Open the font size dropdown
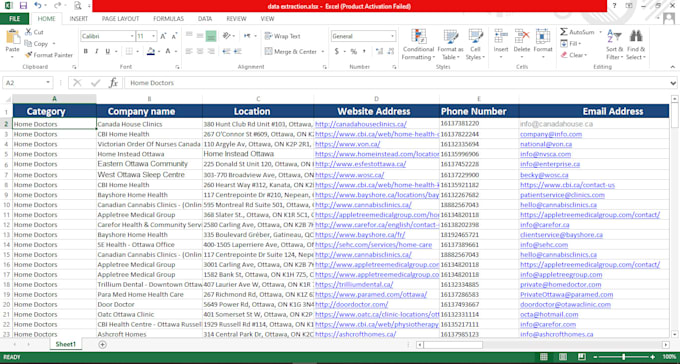Viewport: 680px width, 364px height. [154, 36]
